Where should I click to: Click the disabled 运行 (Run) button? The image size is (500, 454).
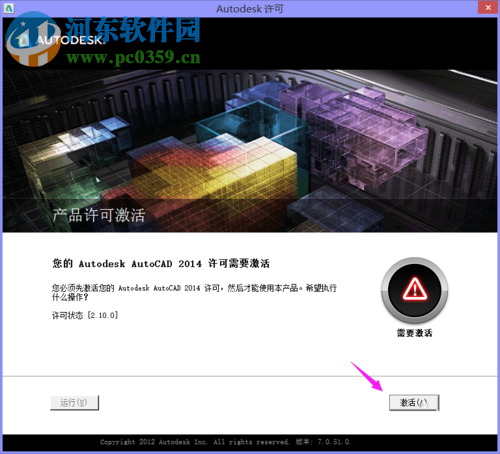coord(74,403)
